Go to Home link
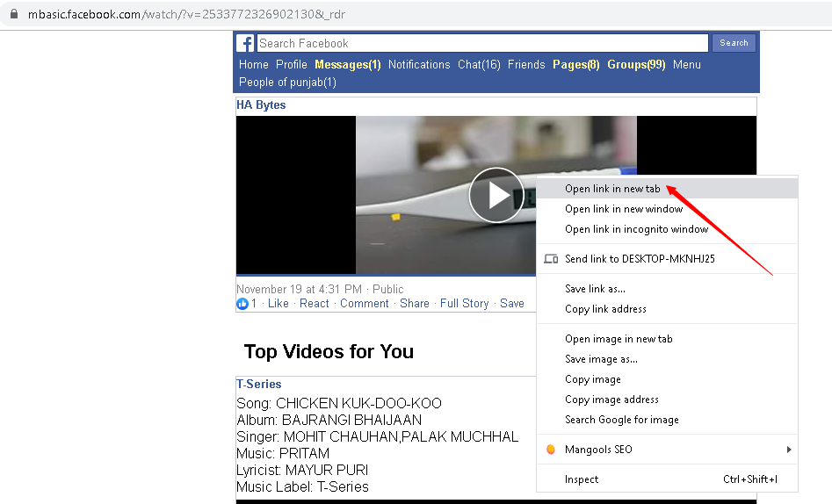832x504 pixels. (x=254, y=64)
